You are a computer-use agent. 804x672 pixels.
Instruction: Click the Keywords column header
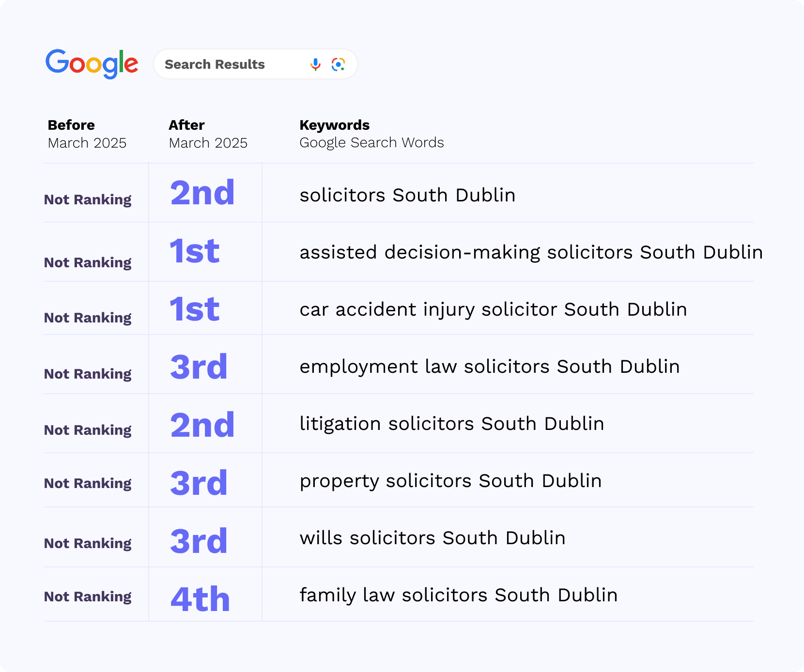click(371, 134)
